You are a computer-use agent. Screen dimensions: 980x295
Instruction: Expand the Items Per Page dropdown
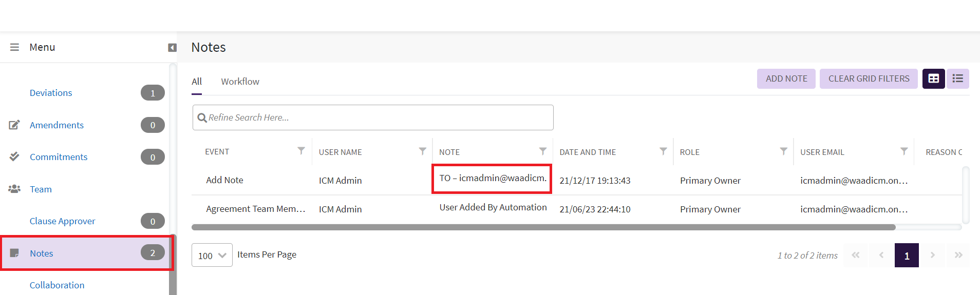pyautogui.click(x=212, y=255)
